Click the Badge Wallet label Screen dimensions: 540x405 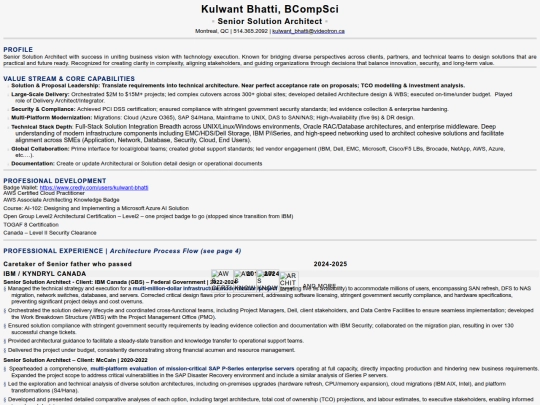(21, 188)
